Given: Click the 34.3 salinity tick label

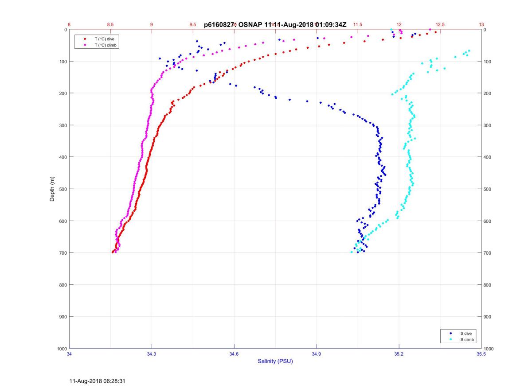Looking at the screenshot, I should coord(152,354).
